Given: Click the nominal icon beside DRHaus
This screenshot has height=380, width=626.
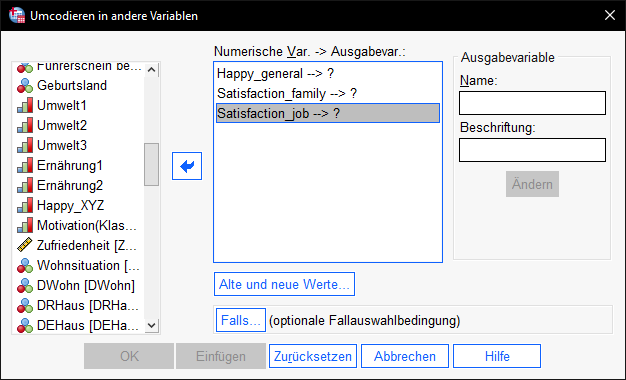Looking at the screenshot, I should click(x=25, y=305).
